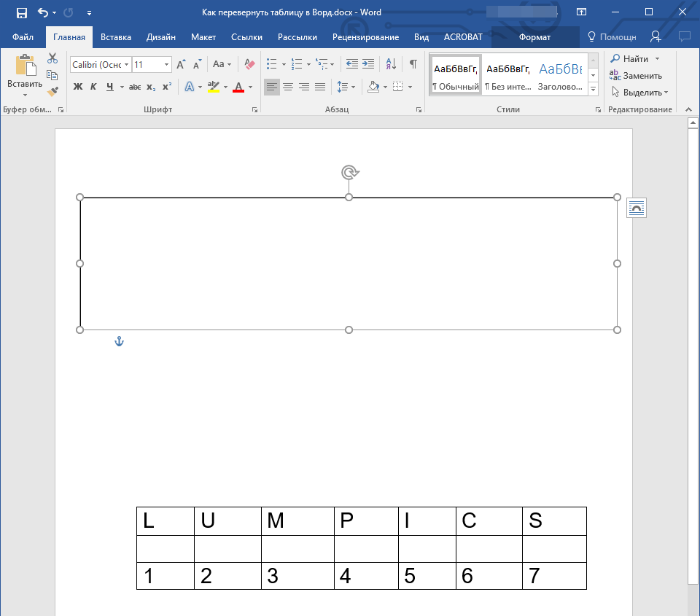Click the Save icon in the quick access toolbar
Screen dimensions: 700x616
[22, 12]
